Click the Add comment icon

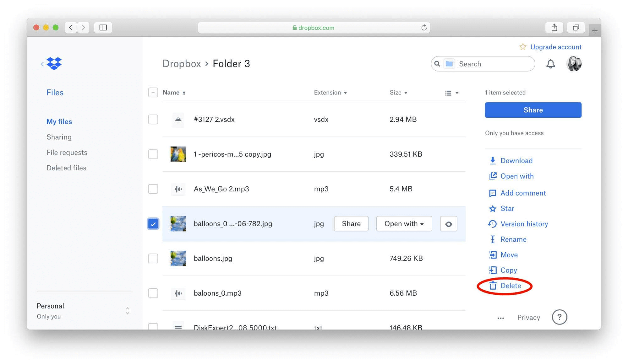[x=492, y=193]
